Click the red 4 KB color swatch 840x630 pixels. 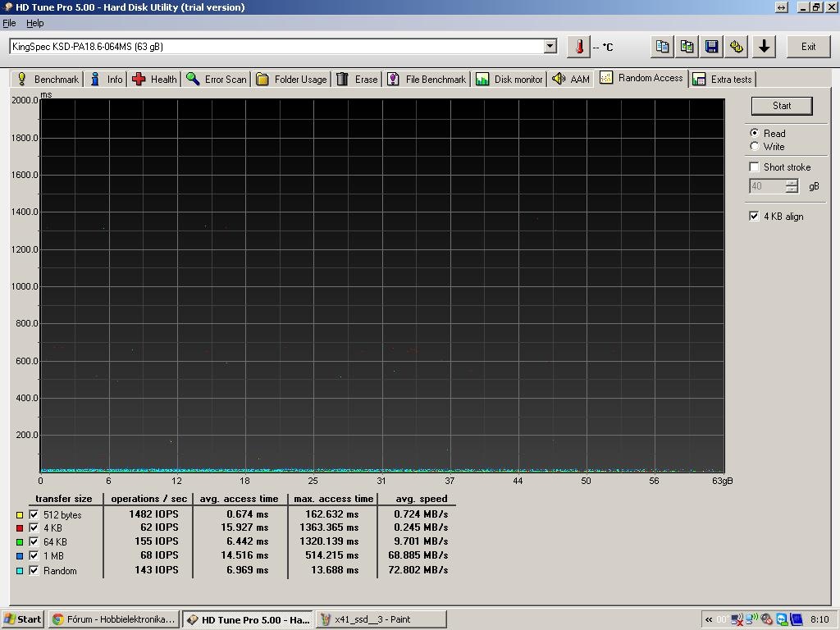tap(20, 528)
